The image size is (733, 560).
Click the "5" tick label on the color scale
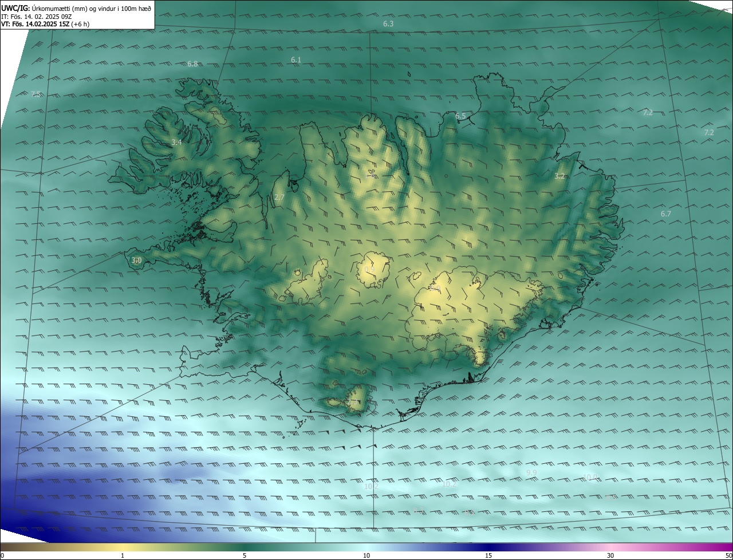coord(245,555)
